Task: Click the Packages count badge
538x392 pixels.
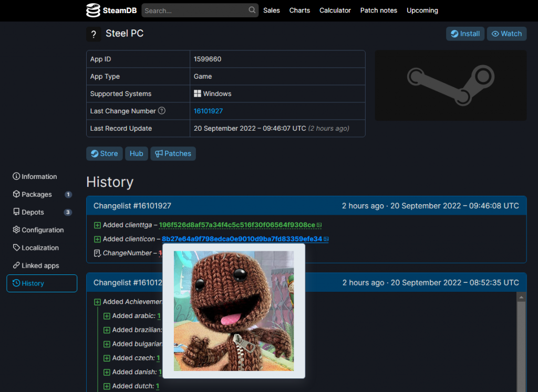Action: tap(68, 194)
